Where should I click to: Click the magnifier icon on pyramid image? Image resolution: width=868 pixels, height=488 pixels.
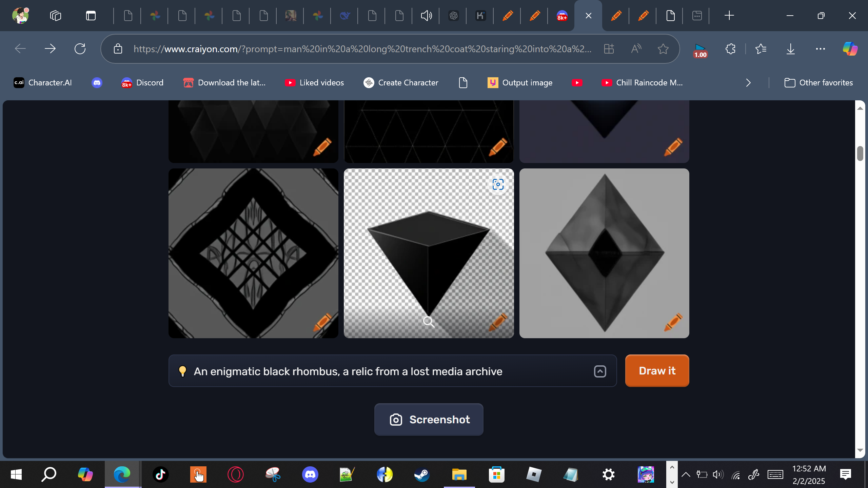tap(429, 321)
